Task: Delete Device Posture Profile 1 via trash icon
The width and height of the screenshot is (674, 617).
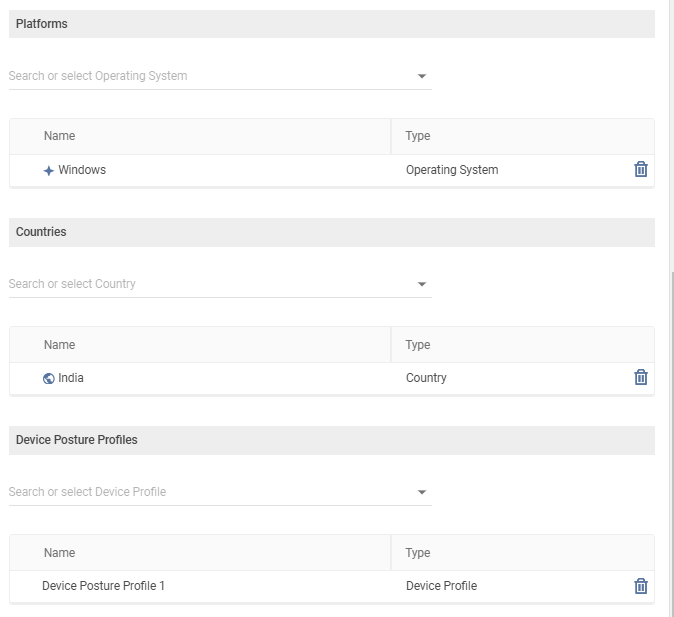Action: point(641,586)
